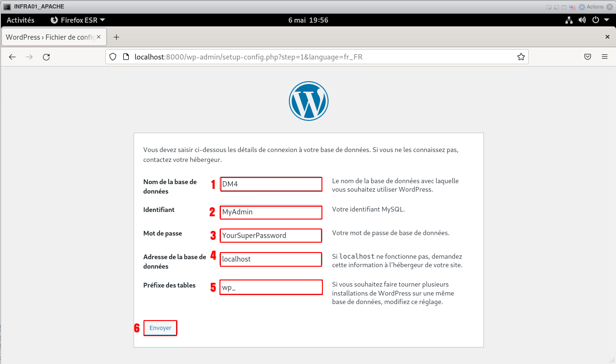This screenshot has width=616, height=364.
Task: Click the WordPress logo
Action: (x=308, y=101)
